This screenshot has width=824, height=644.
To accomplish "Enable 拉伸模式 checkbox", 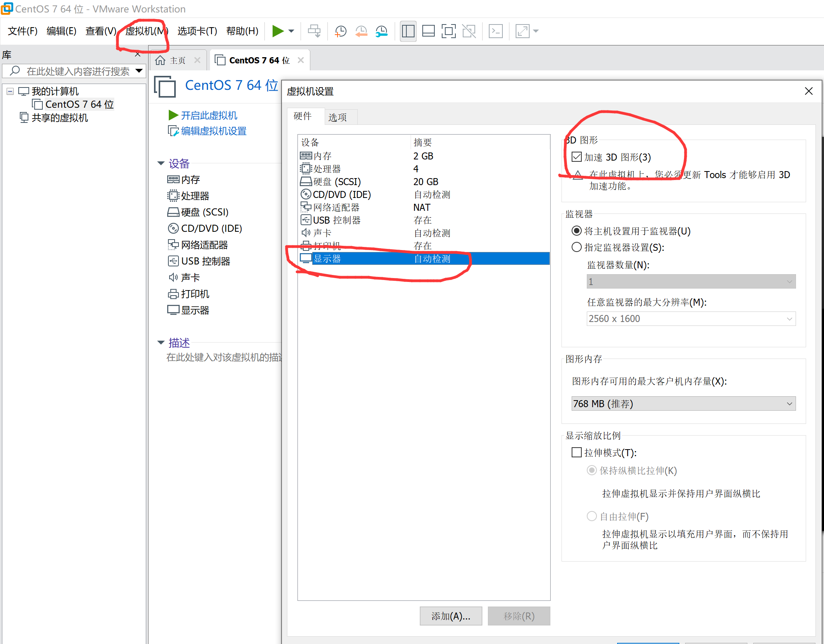I will point(577,452).
